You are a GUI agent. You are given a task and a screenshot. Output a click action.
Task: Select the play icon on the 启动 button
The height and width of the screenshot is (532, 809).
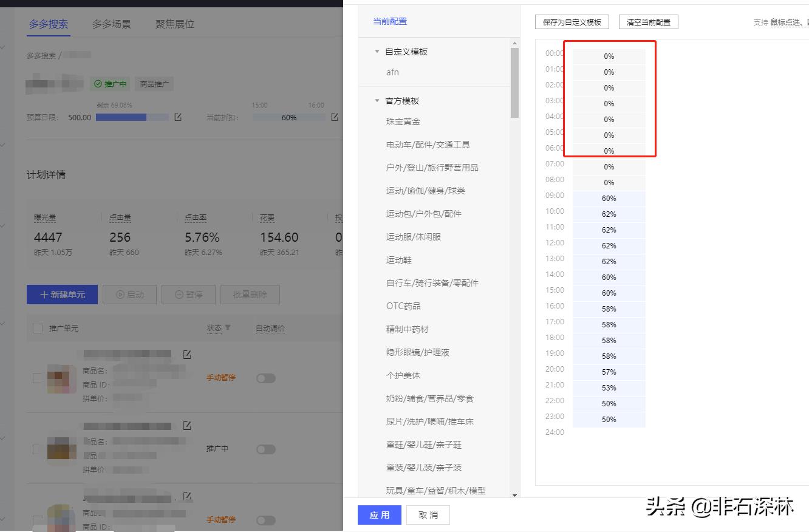pyautogui.click(x=120, y=295)
